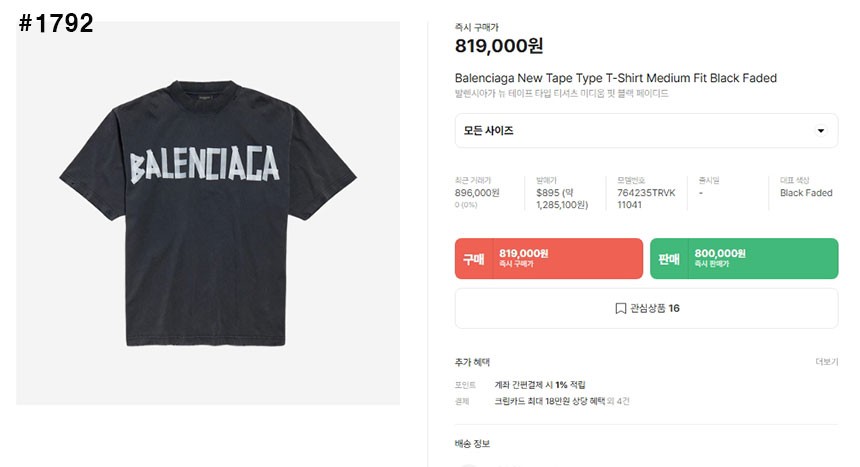
Task: Click the green 판매 sell button
Action: tap(743, 258)
